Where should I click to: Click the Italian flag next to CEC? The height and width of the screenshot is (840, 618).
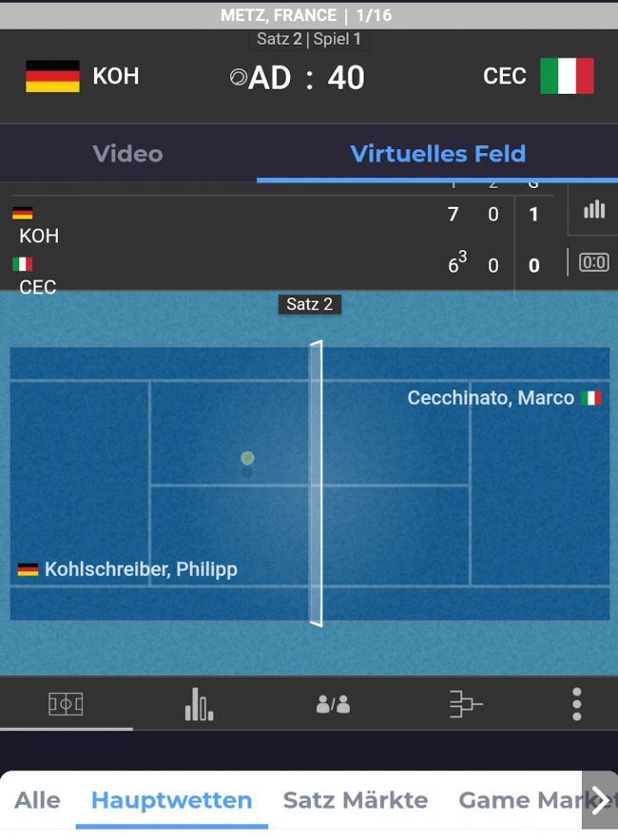(567, 76)
